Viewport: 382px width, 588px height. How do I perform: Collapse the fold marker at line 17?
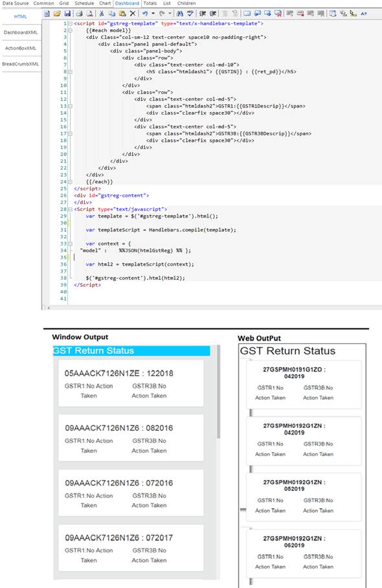[x=70, y=133]
